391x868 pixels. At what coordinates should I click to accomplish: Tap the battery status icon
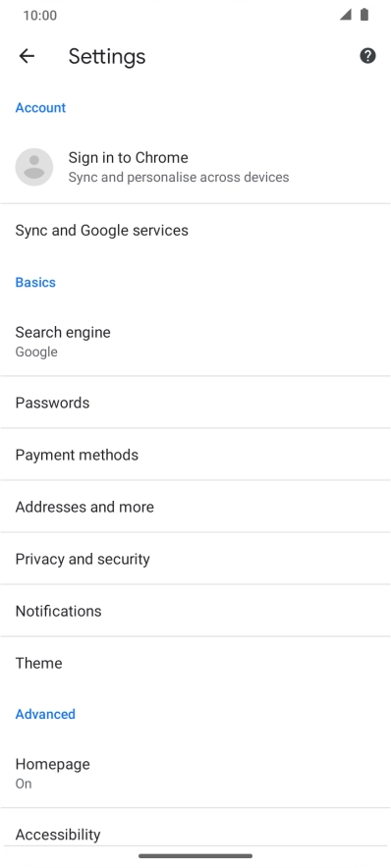point(364,15)
